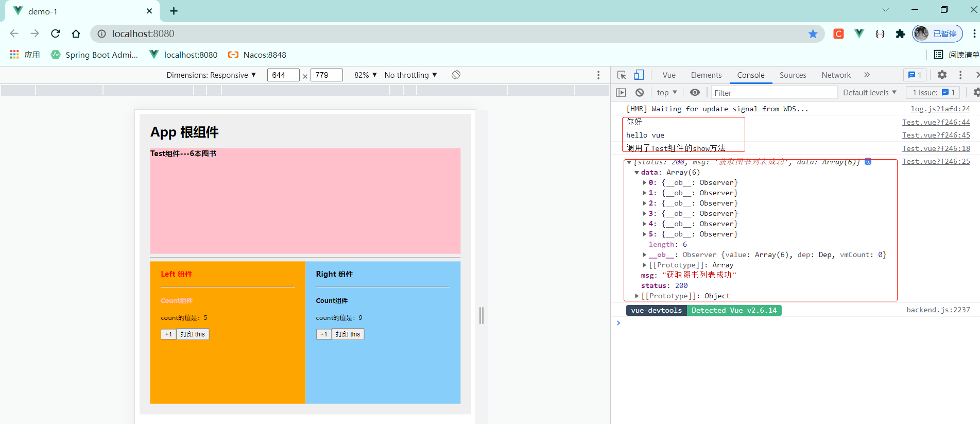Create a live expression with eye icon
Screen dimensions: 980x424
click(x=695, y=93)
